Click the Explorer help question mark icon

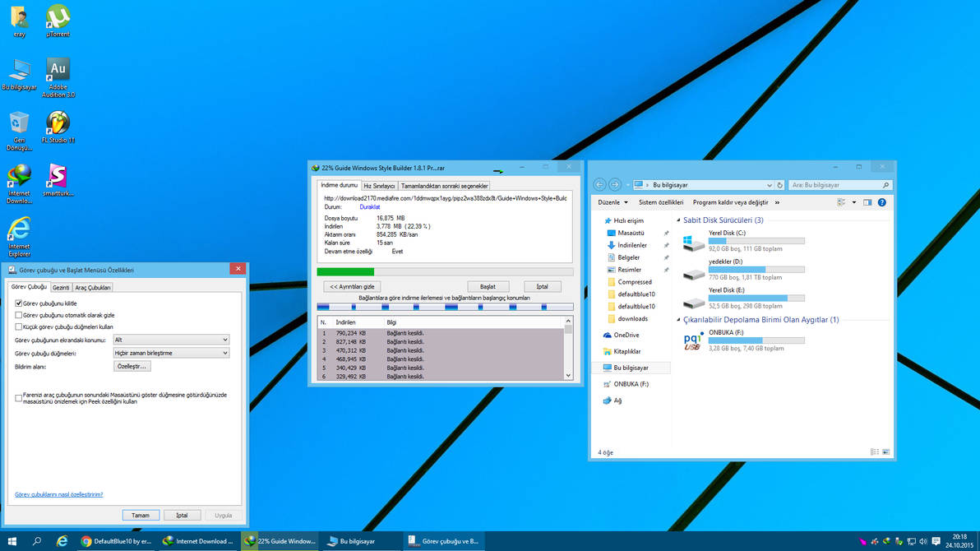point(882,202)
